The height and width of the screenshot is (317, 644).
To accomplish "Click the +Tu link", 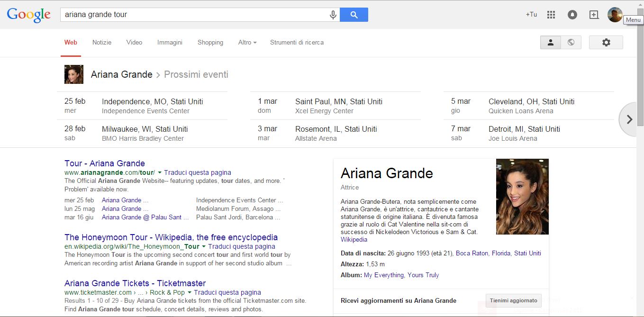I will (x=531, y=15).
